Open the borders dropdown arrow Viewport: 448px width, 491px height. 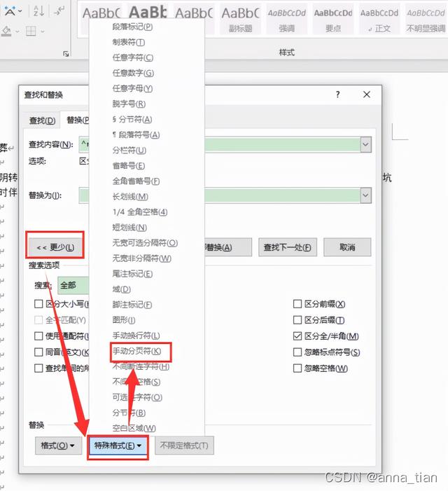pos(43,32)
